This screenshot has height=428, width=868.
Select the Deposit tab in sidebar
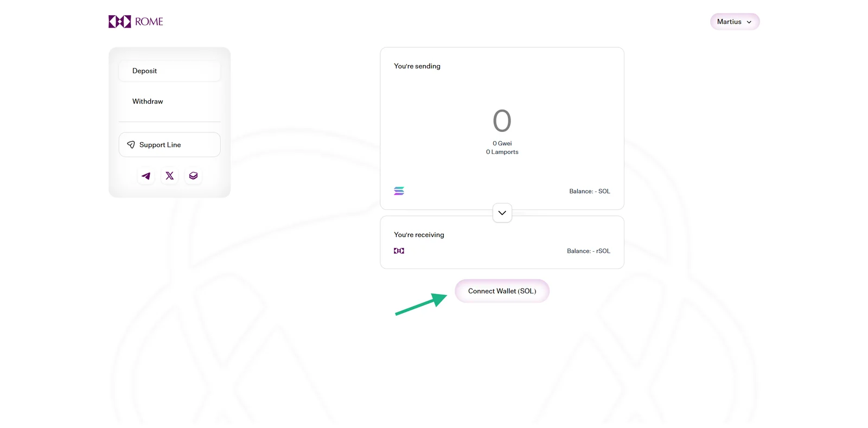click(x=169, y=71)
